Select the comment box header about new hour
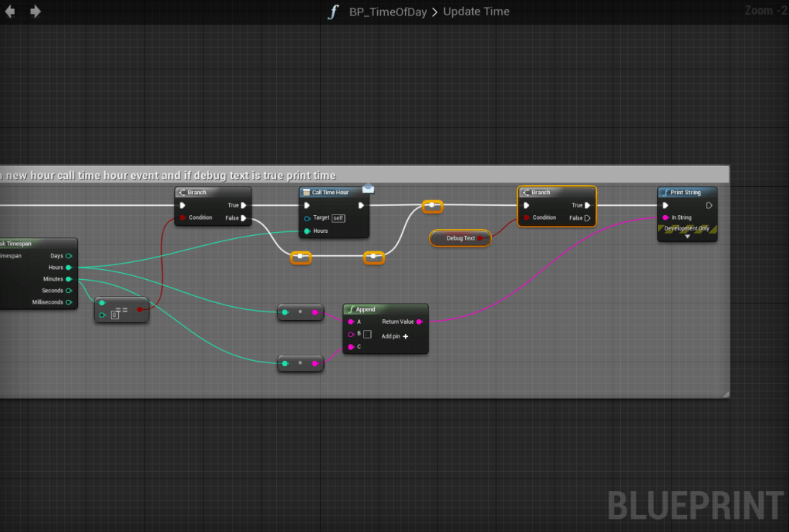This screenshot has width=789, height=532. pos(364,175)
